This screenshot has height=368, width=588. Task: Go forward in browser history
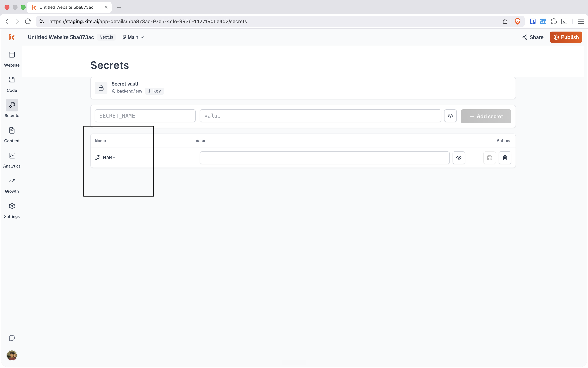17,21
